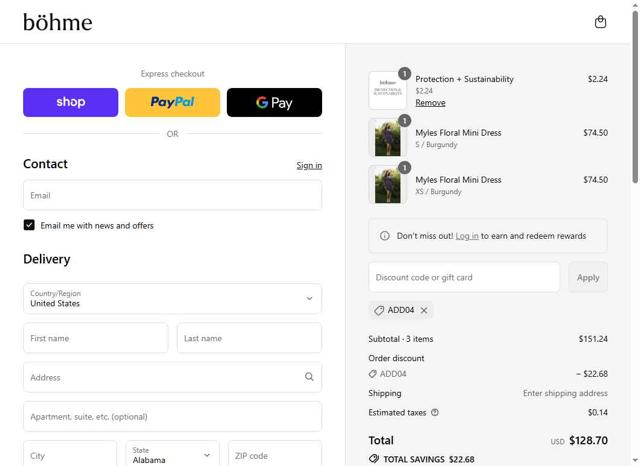Focus the Discount code or gift card field
The height and width of the screenshot is (466, 640).
pyautogui.click(x=464, y=277)
